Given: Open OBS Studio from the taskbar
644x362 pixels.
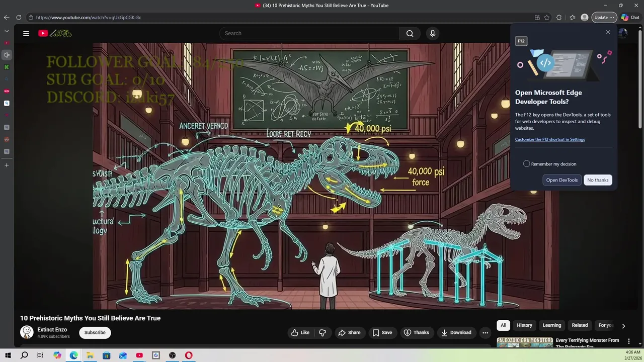Looking at the screenshot, I should coord(172,355).
